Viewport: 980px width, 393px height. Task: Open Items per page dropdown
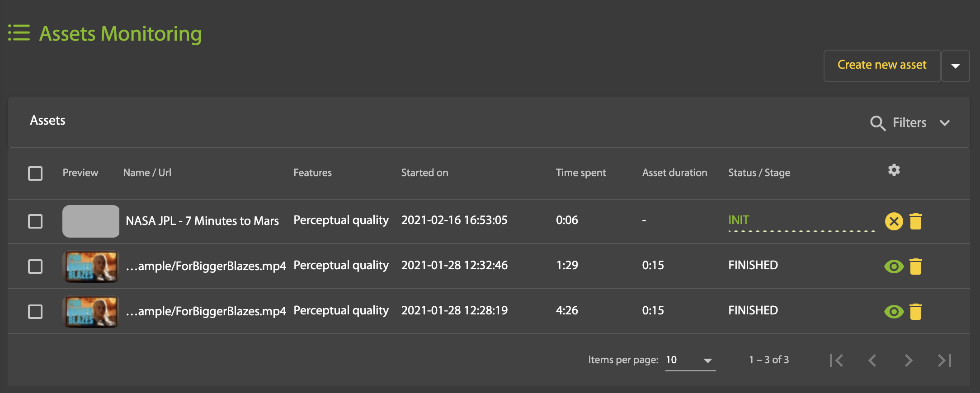tap(690, 360)
